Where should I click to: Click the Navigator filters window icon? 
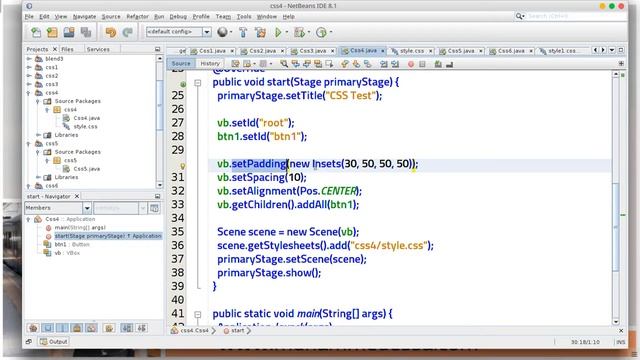(x=154, y=208)
